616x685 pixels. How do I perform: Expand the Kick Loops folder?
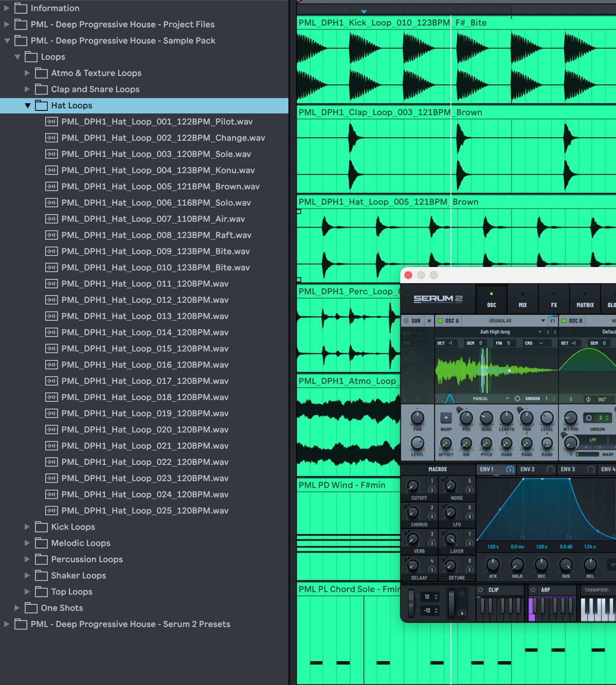point(27,527)
